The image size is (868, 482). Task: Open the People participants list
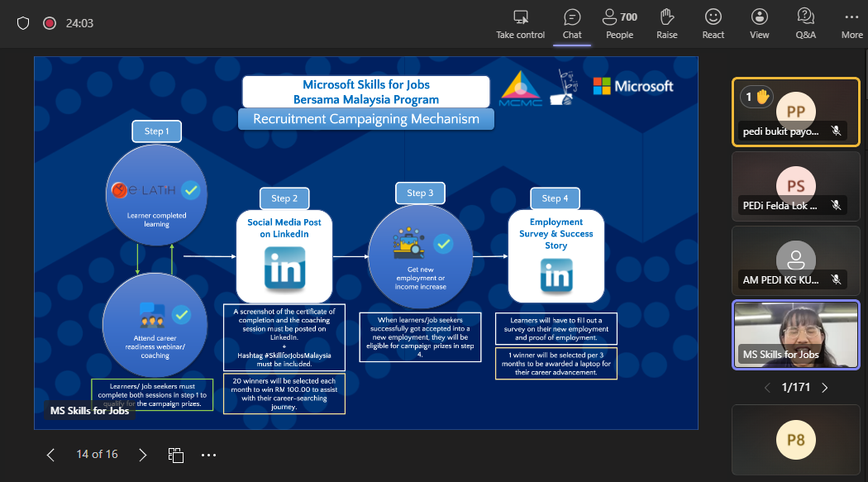pyautogui.click(x=619, y=23)
